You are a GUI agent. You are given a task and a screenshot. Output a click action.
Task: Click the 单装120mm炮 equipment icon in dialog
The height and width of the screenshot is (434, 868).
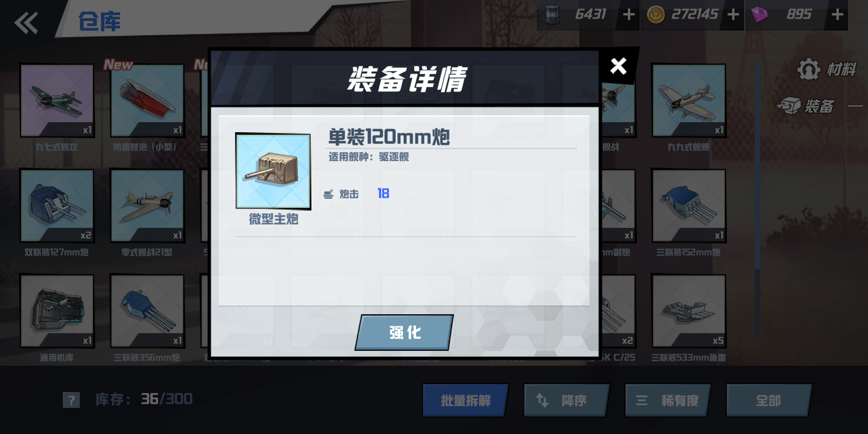point(273,171)
